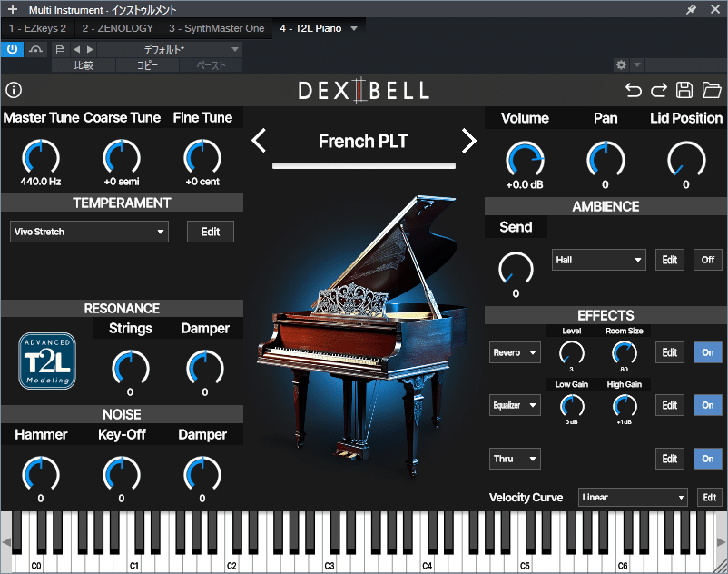
Task: Click the power button to bypass the plugin
Action: (11, 49)
